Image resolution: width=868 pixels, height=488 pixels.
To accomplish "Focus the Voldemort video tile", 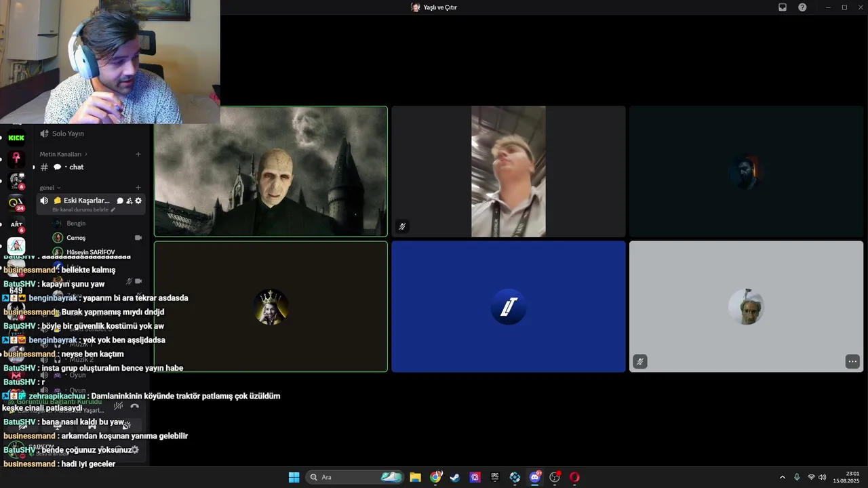I will (x=271, y=171).
